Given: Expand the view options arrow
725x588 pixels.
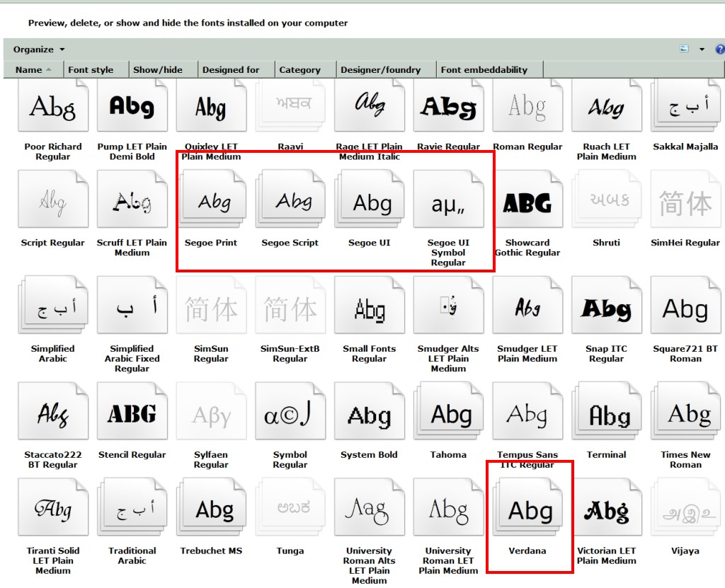Looking at the screenshot, I should (702, 49).
